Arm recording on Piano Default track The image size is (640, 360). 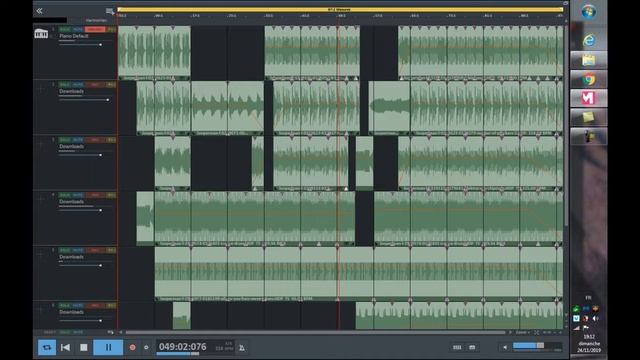pyautogui.click(x=95, y=29)
